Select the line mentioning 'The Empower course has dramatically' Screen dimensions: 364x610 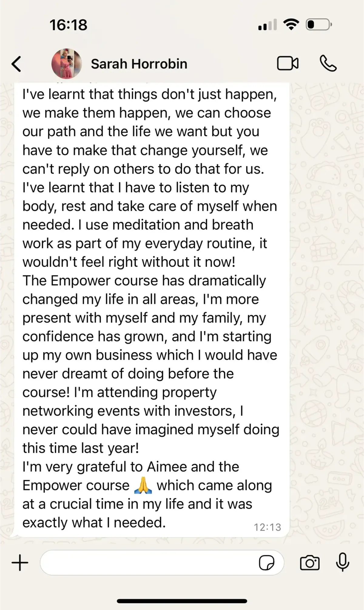click(144, 281)
